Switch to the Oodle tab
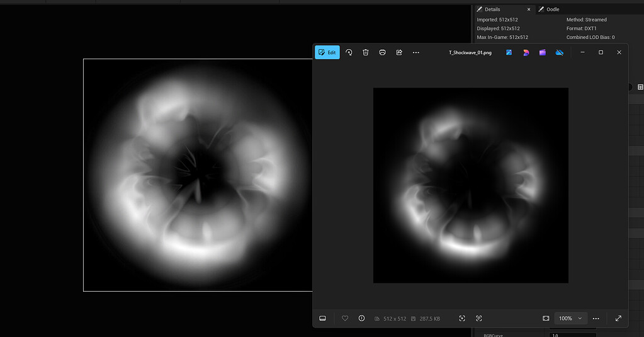 (x=552, y=9)
